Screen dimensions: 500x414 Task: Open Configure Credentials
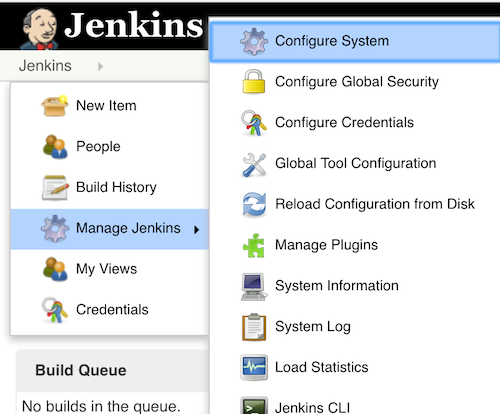(344, 123)
